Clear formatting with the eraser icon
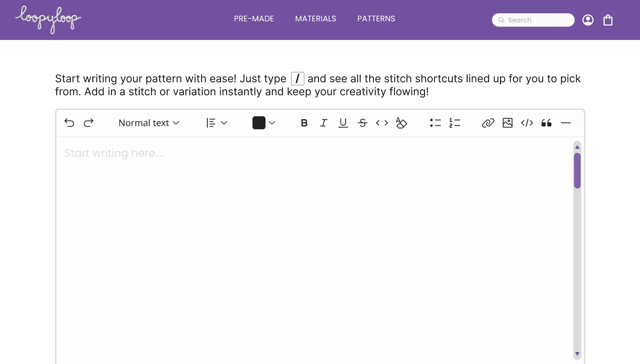Image resolution: width=640 pixels, height=364 pixels. coord(401,123)
